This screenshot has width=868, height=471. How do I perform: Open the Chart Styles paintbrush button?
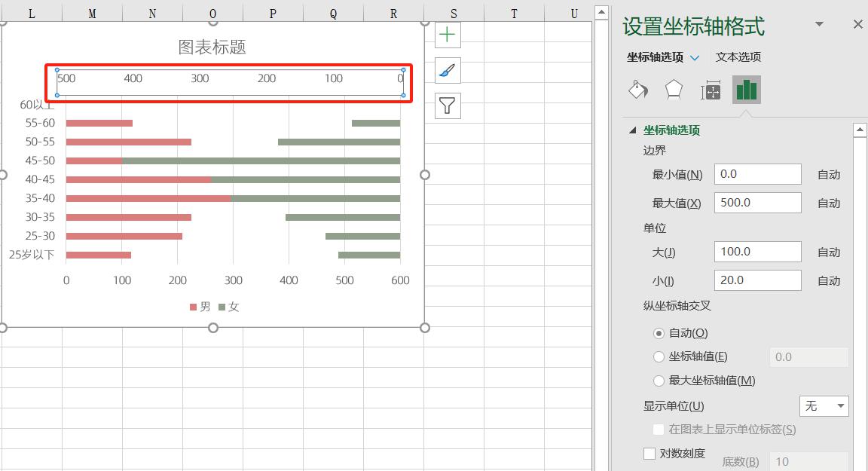[x=448, y=70]
